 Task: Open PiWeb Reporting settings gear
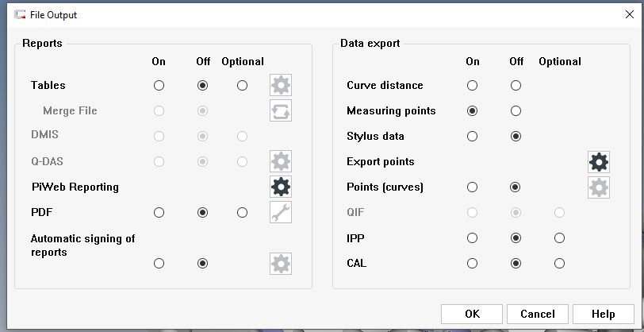(x=281, y=187)
